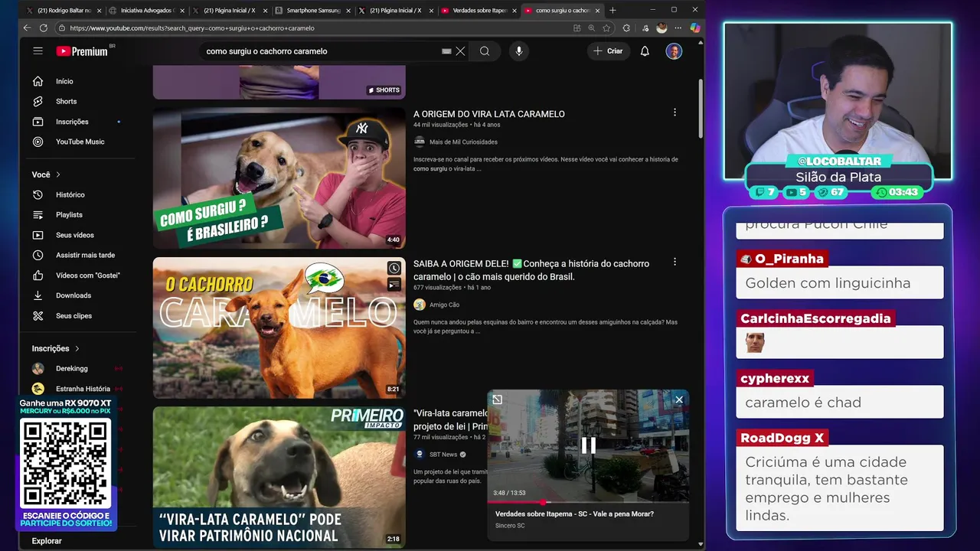This screenshot has height=551, width=980.
Task: Open the Mais de Mil Curiosidades channel
Action: pyautogui.click(x=463, y=142)
